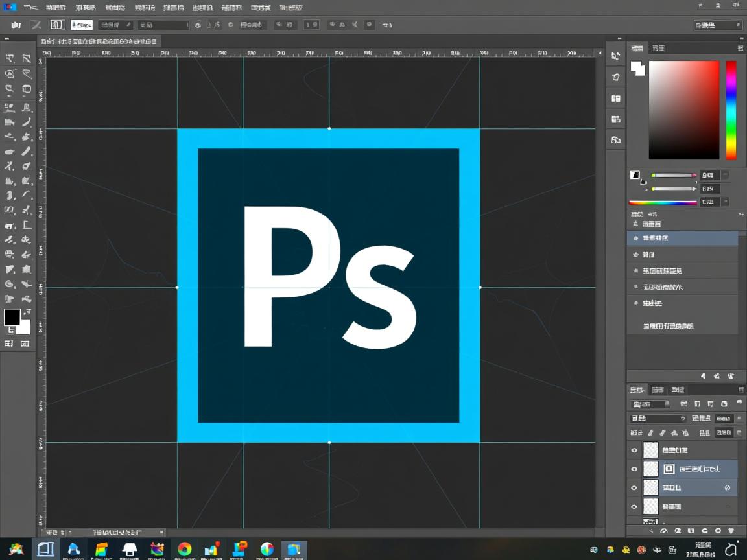Toggle visibility of the second layer

click(x=634, y=469)
